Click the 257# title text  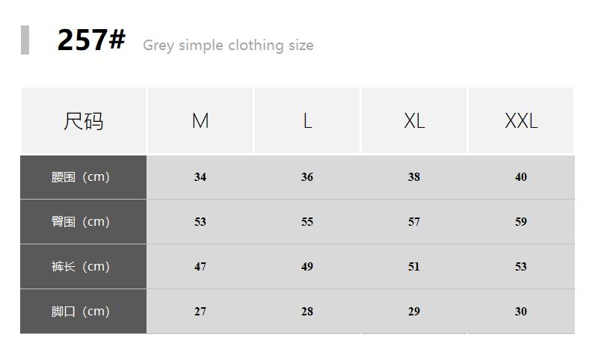pyautogui.click(x=90, y=40)
